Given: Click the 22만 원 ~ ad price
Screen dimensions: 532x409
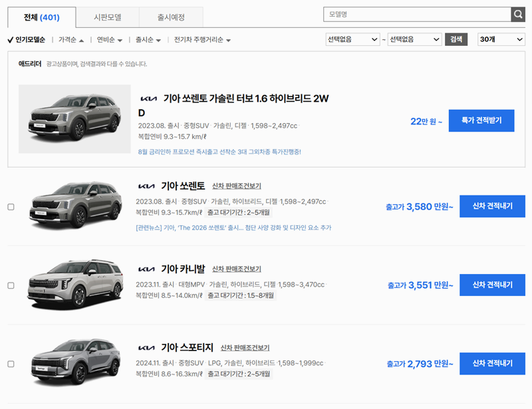Looking at the screenshot, I should (426, 121).
